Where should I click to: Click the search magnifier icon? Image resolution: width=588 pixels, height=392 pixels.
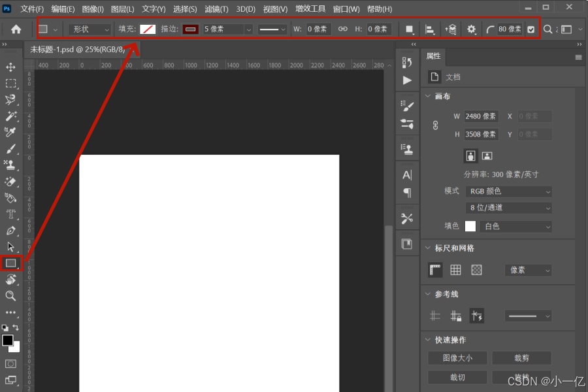click(548, 29)
